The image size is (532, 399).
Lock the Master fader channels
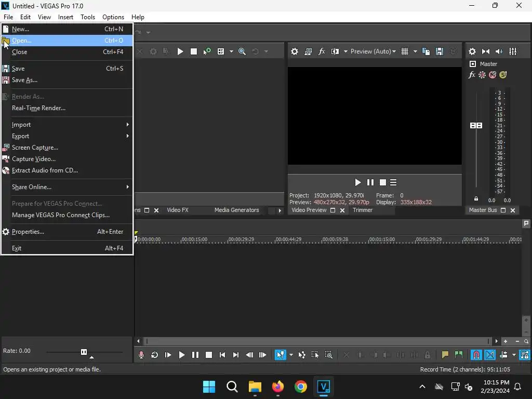point(476,199)
